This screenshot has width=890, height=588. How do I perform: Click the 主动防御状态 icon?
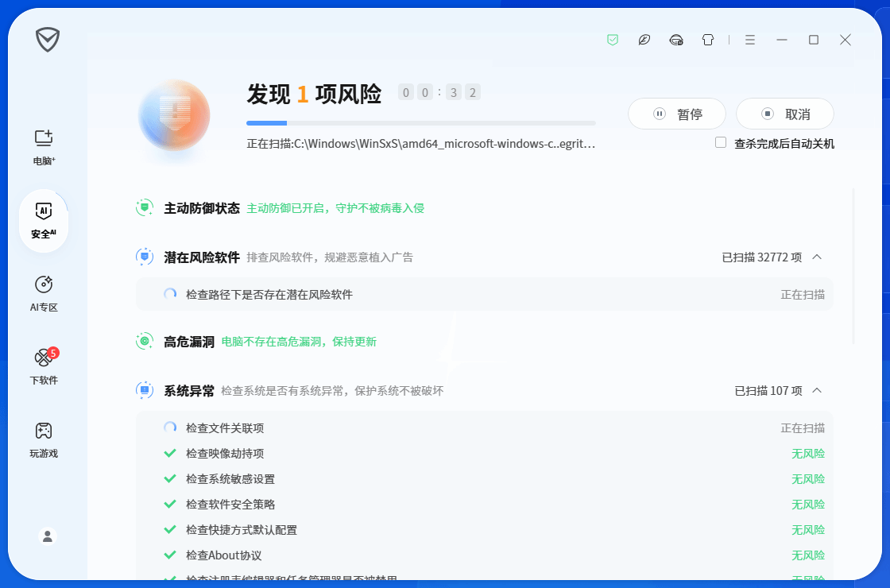[145, 207]
